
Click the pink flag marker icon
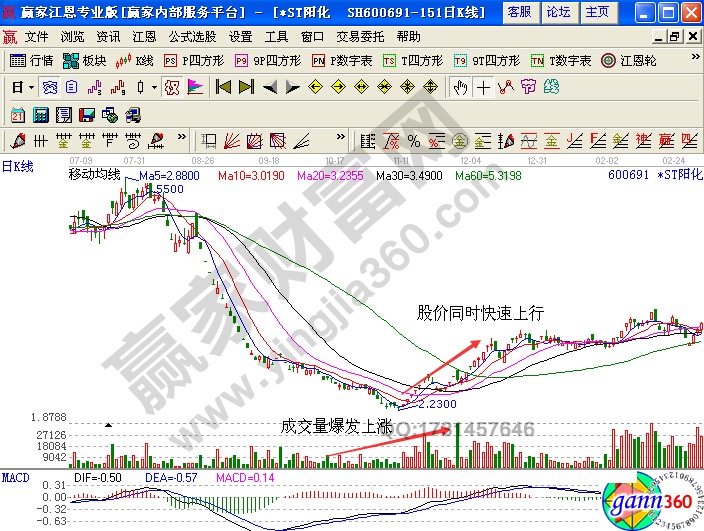195,87
